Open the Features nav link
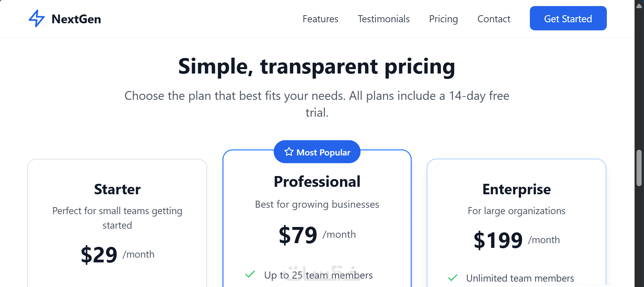Image resolution: width=644 pixels, height=287 pixels. click(x=320, y=19)
